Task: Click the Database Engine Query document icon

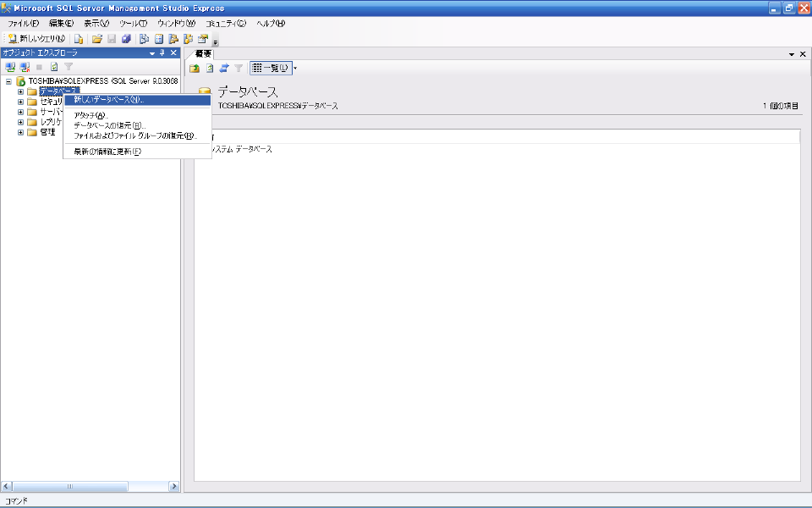Action: (x=79, y=39)
